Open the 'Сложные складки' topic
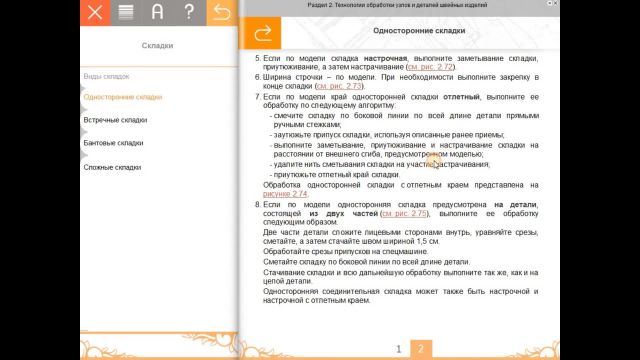The height and width of the screenshot is (360, 640). pyautogui.click(x=112, y=167)
